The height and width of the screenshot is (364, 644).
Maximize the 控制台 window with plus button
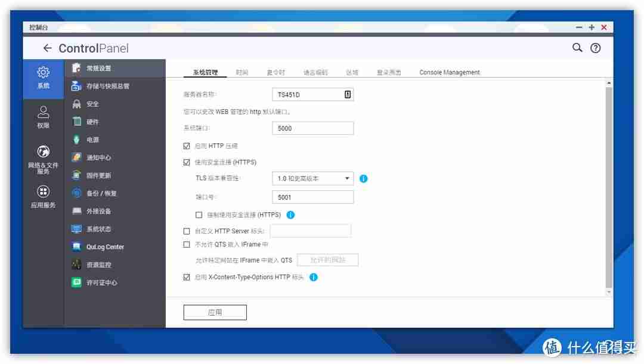click(x=592, y=27)
